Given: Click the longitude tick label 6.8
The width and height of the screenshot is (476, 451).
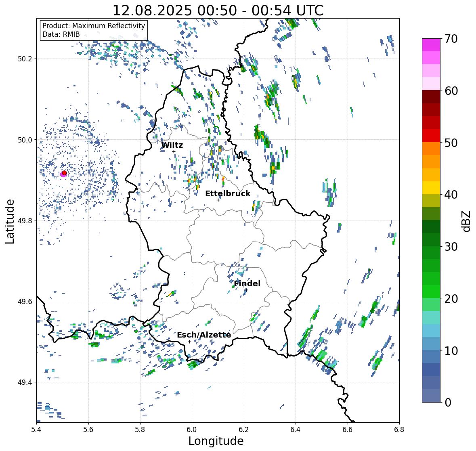Looking at the screenshot, I should 399,429.
